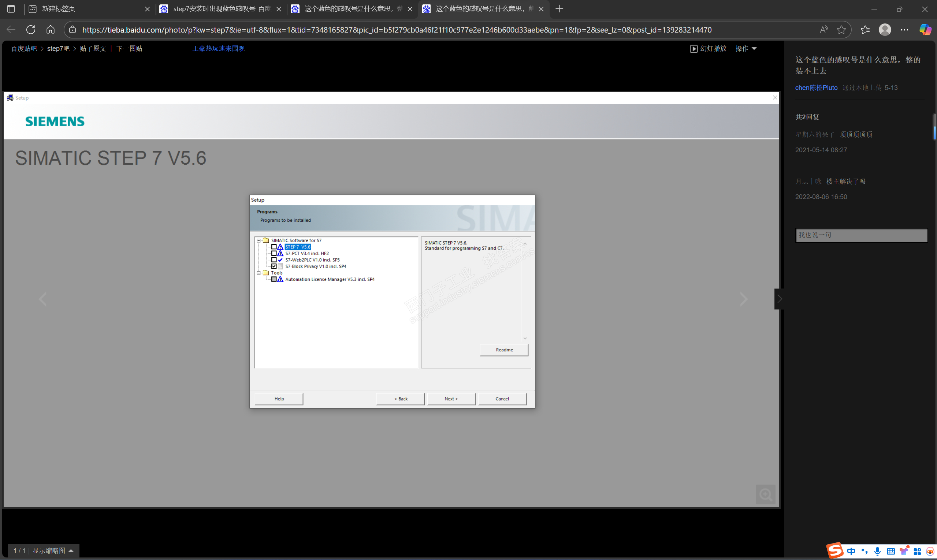Click Sogou input microphone icon
This screenshot has height=560, width=937.
coord(877,551)
